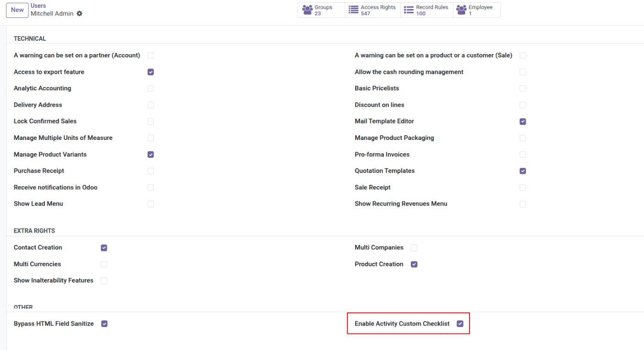
Task: Click the Mail Template Editor label
Action: (384, 122)
